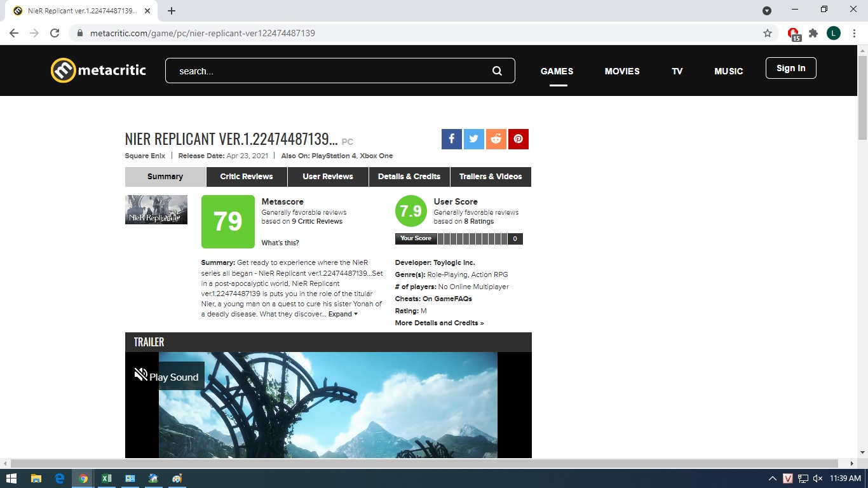This screenshot has width=868, height=488.
Task: Share the page on Pinterest
Action: click(x=519, y=139)
